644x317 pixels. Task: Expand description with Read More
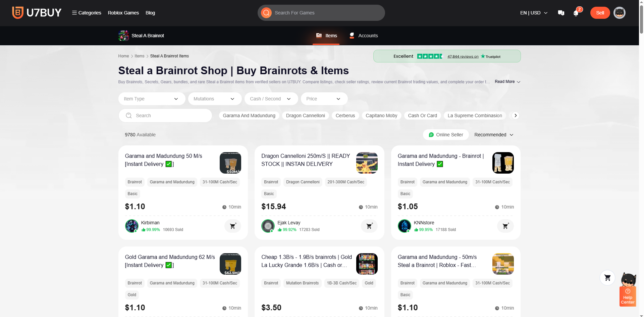507,82
